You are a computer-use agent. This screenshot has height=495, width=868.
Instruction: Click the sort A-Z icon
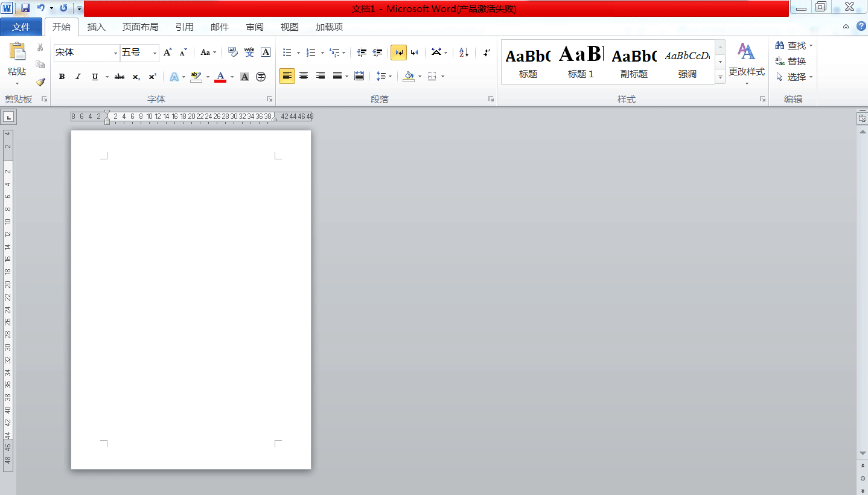click(464, 53)
